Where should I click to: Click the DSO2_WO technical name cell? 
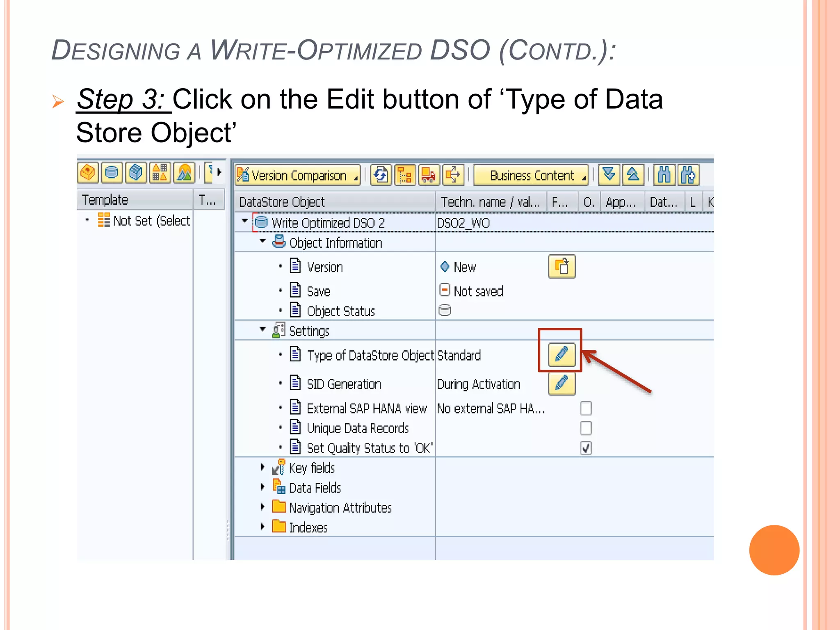(x=463, y=223)
